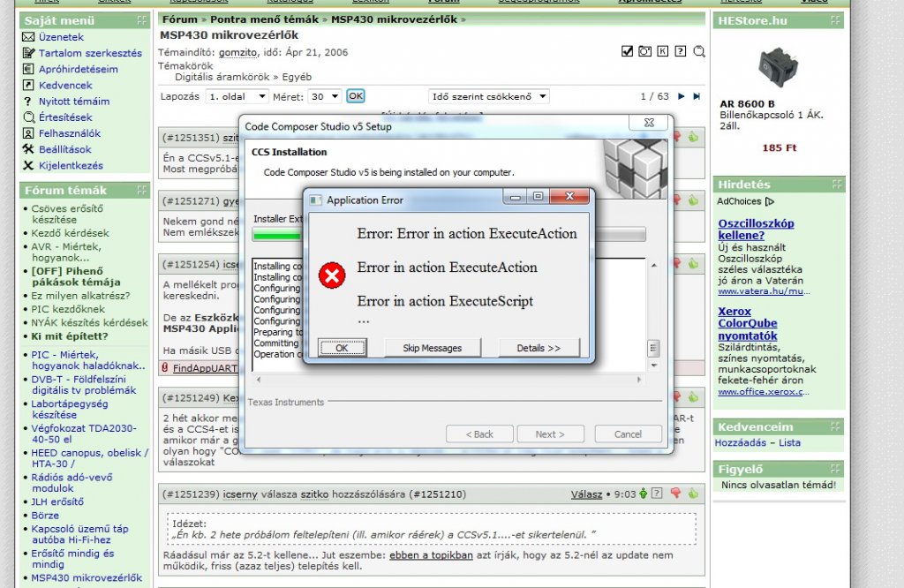Viewport: 904px width, 588px height.
Task: Collapse the Figyelő panel
Action: coord(835,469)
